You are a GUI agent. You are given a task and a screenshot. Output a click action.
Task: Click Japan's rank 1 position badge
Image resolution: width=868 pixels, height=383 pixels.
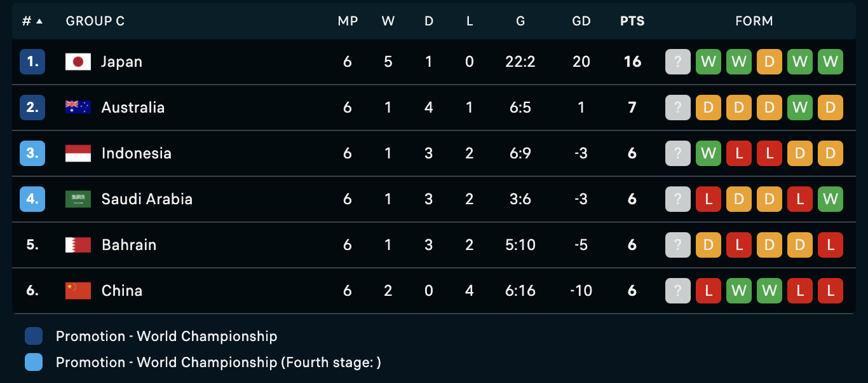point(32,62)
